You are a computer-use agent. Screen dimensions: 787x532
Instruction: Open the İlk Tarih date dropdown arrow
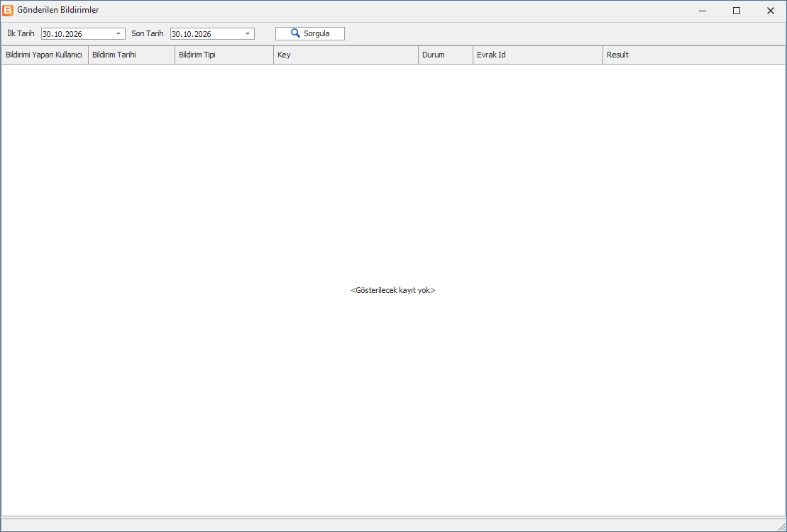click(119, 33)
